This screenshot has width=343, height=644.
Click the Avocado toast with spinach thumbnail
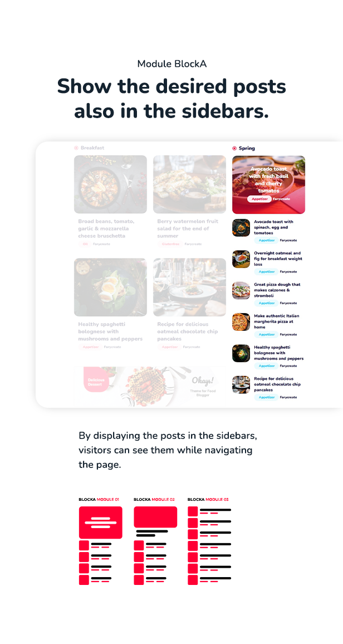[241, 227]
